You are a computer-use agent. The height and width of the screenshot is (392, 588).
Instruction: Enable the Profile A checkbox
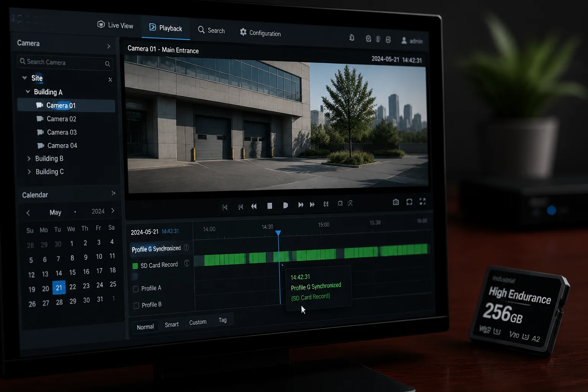(136, 289)
